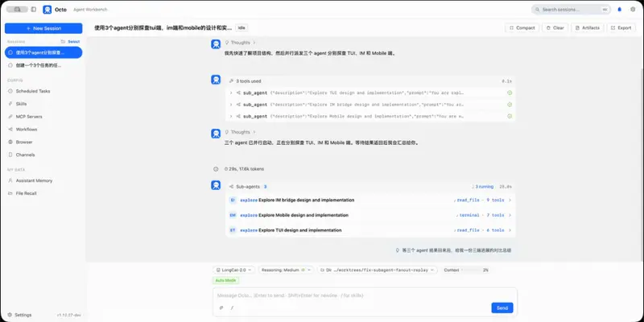
Task: Click the green check on Mobile sub_agent row
Action: click(x=510, y=116)
